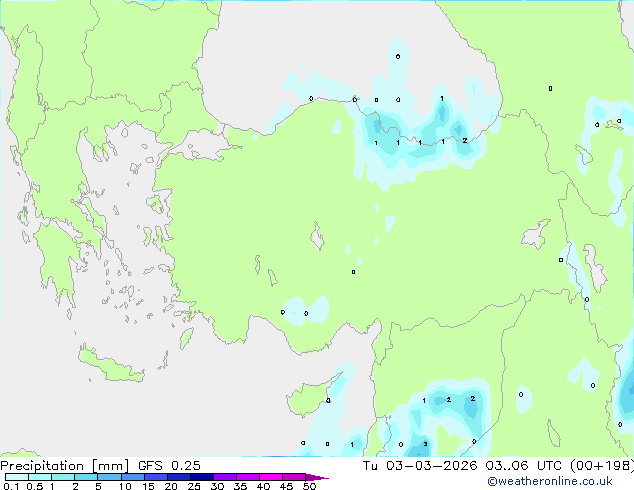This screenshot has width=634, height=490.
Task: Select the 0.5–1 mm legend color swatch
Action: click(x=40, y=477)
